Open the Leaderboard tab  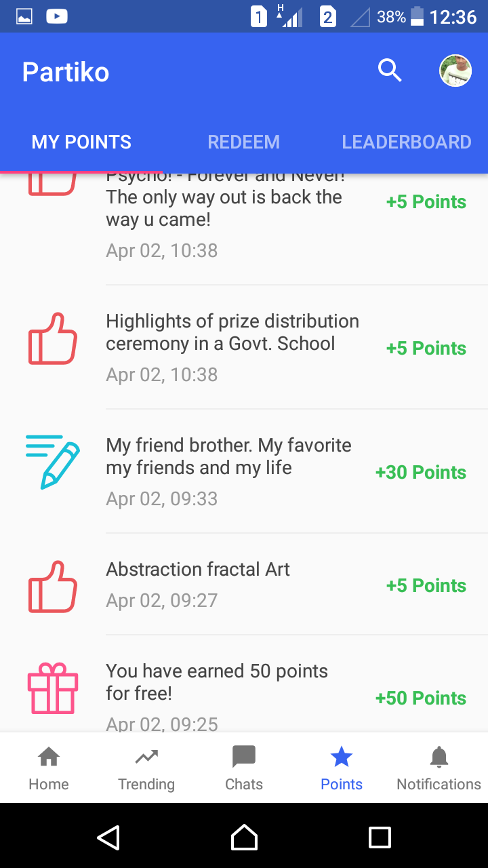click(406, 142)
